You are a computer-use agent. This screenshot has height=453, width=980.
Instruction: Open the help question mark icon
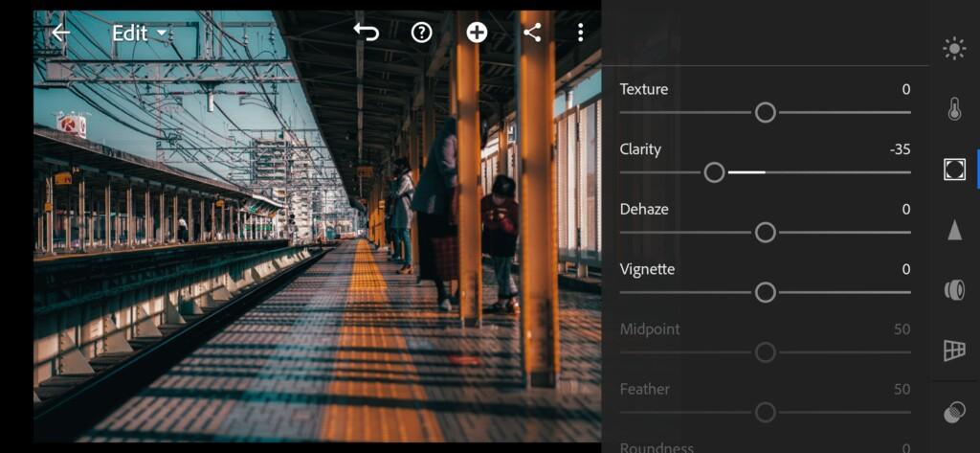coord(422,32)
